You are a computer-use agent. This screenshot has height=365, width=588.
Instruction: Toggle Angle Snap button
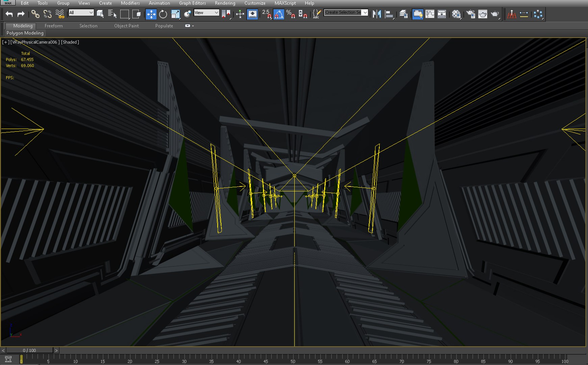tap(279, 14)
